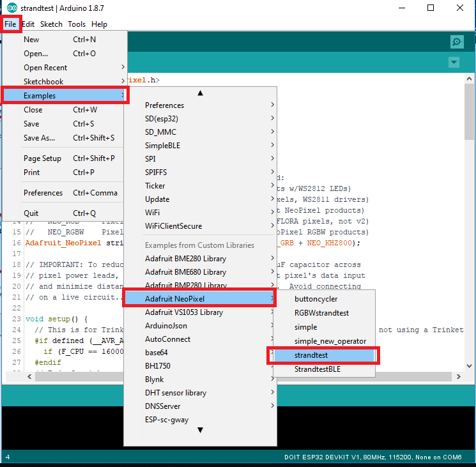The width and height of the screenshot is (476, 467).
Task: Load the buttoncycler example
Action: click(x=324, y=299)
